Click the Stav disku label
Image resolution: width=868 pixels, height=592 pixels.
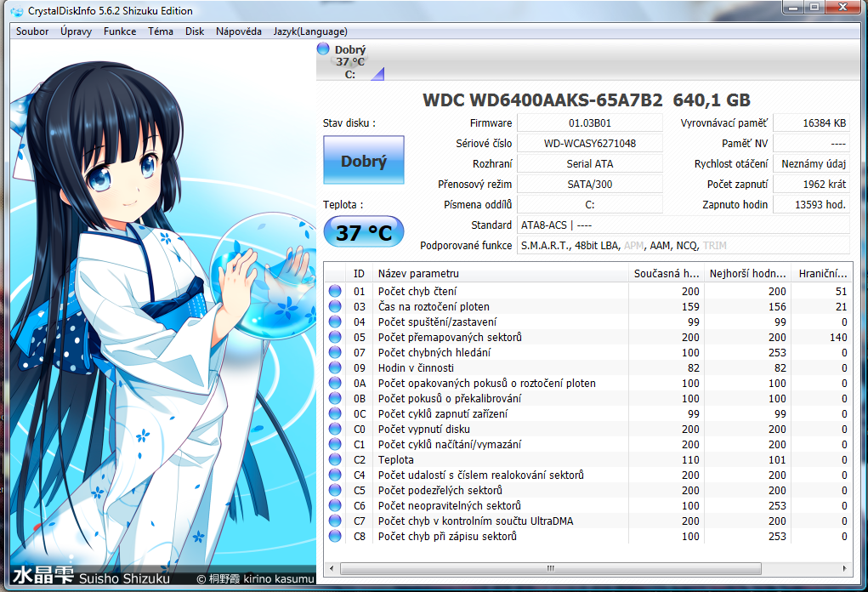(x=349, y=123)
